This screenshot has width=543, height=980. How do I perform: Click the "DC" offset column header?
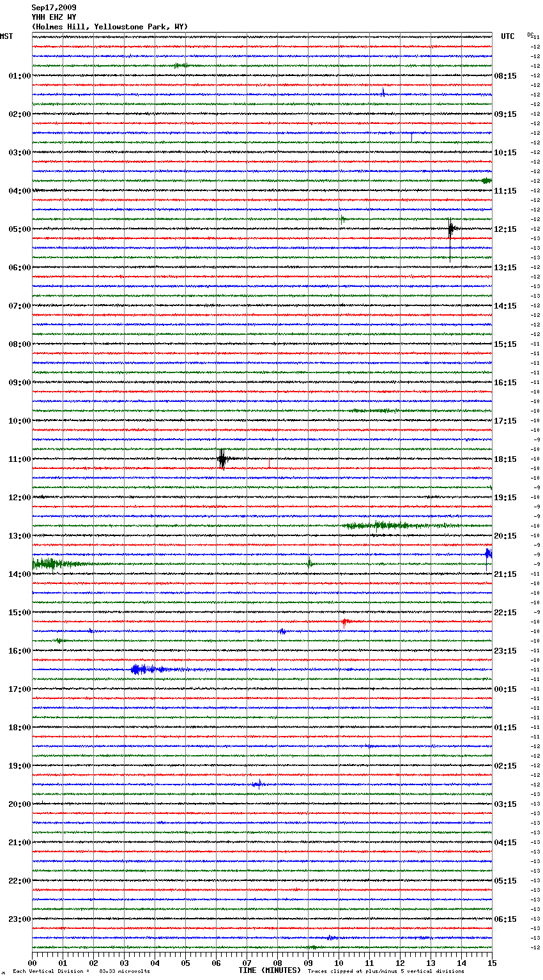530,34
